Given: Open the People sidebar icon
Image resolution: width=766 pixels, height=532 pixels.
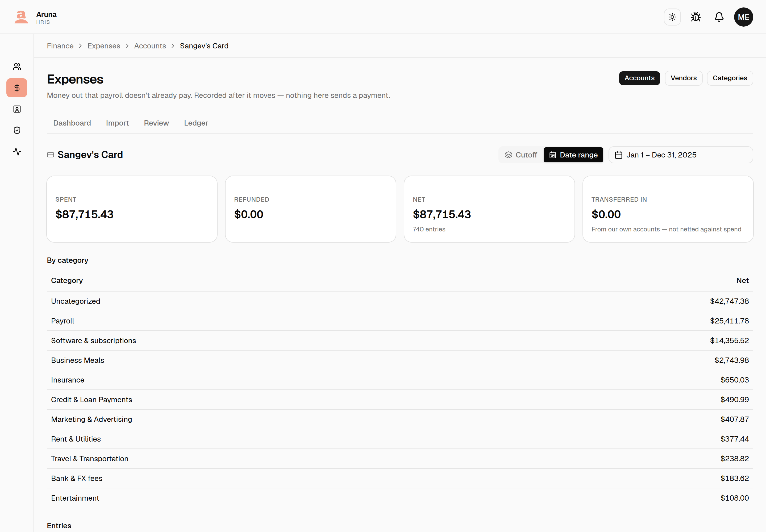Looking at the screenshot, I should click(x=17, y=67).
